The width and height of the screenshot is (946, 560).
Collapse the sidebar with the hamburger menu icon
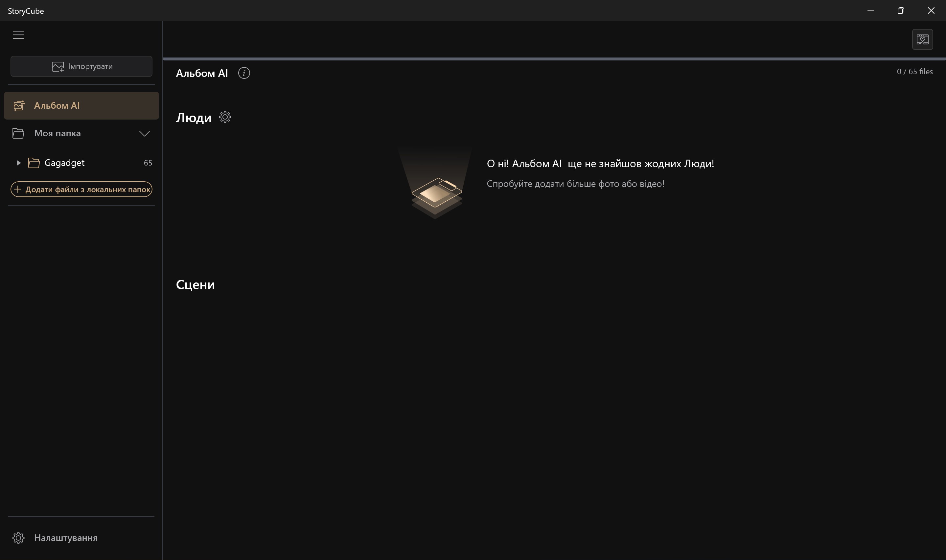pyautogui.click(x=18, y=35)
